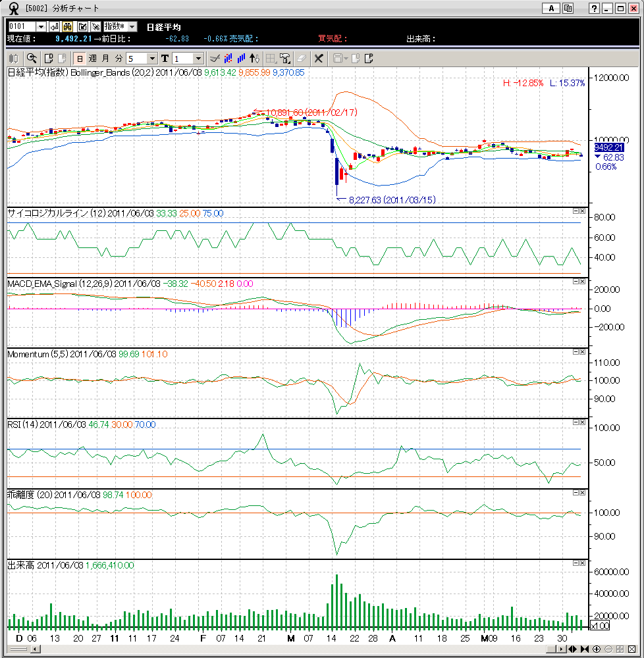Click the A font size button in title bar
This screenshot has width=644, height=658.
(x=551, y=9)
